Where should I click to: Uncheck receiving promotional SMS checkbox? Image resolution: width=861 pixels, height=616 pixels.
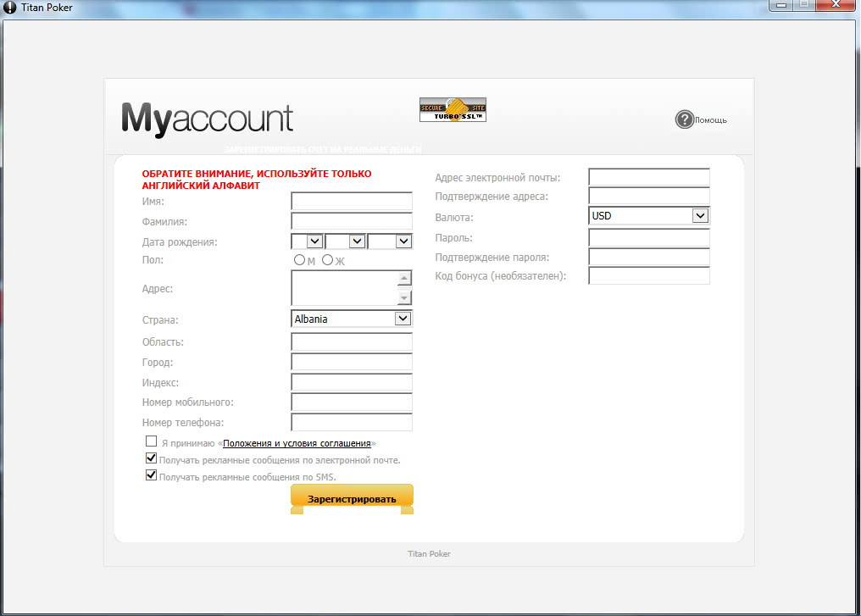[151, 475]
